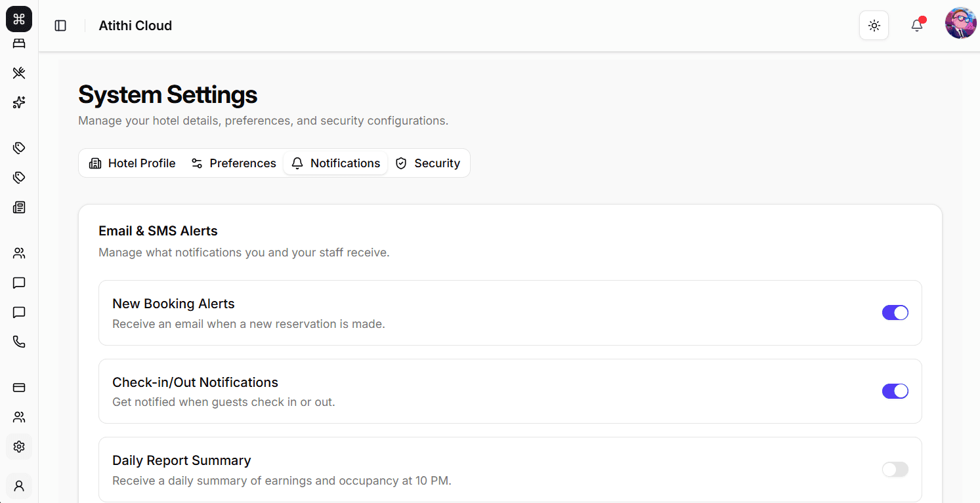This screenshot has width=980, height=503.
Task: Disable New Booking Alerts
Action: point(895,313)
